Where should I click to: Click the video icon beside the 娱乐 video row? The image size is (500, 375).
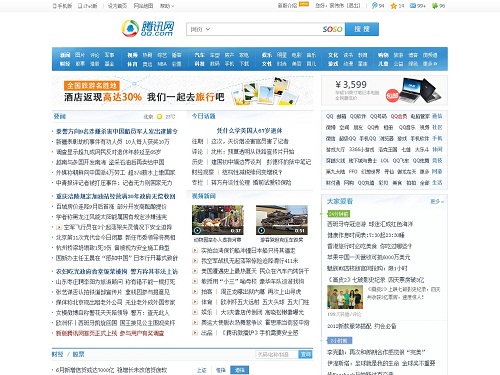tap(195, 312)
